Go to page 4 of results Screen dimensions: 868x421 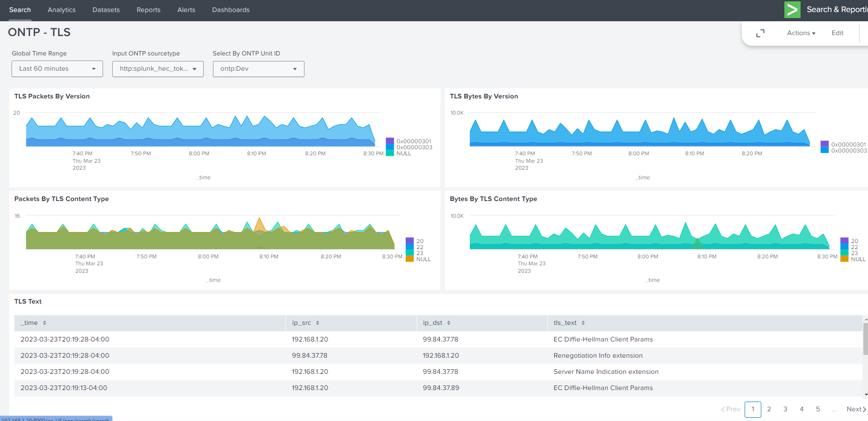pos(801,409)
